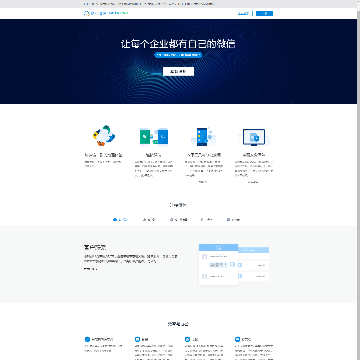Open the underlined text link beside header button
Screen dimensions: 360x360
[x=244, y=13]
